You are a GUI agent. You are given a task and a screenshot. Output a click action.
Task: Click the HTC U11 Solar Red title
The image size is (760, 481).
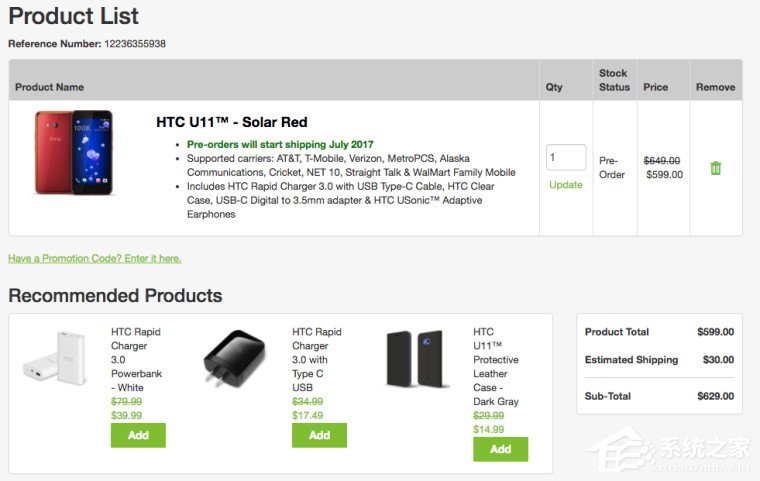click(232, 123)
